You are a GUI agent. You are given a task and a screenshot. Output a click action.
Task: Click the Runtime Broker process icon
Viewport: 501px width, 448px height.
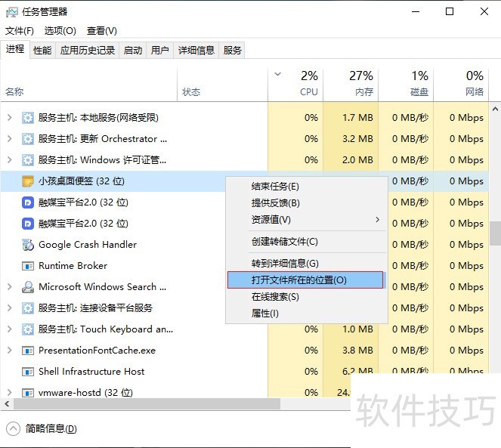[x=28, y=265]
